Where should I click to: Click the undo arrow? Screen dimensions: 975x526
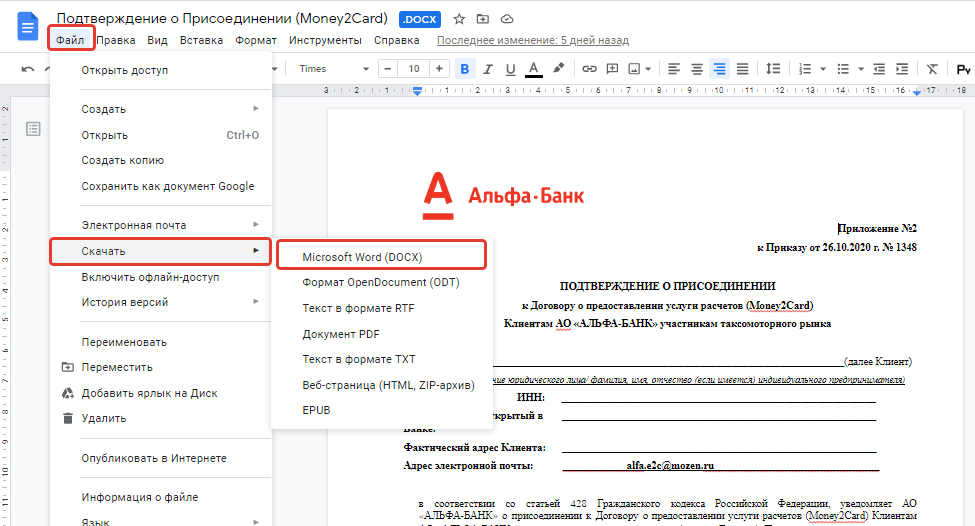tap(27, 69)
